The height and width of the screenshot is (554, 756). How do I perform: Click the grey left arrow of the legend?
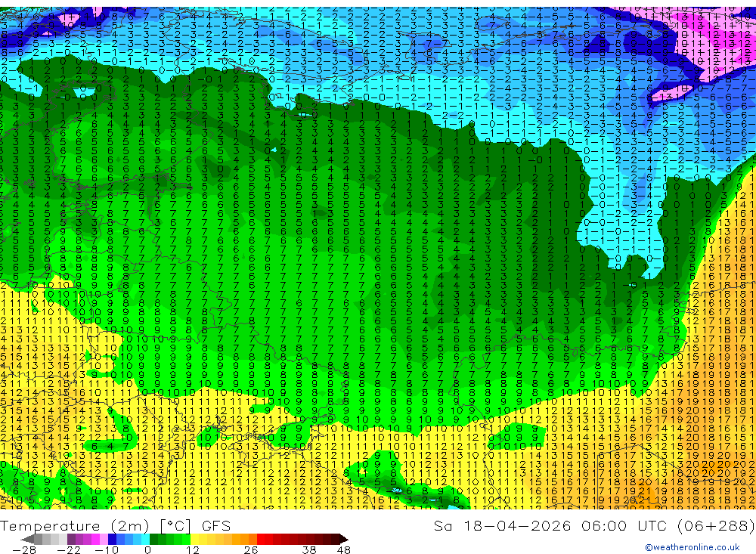(28, 539)
